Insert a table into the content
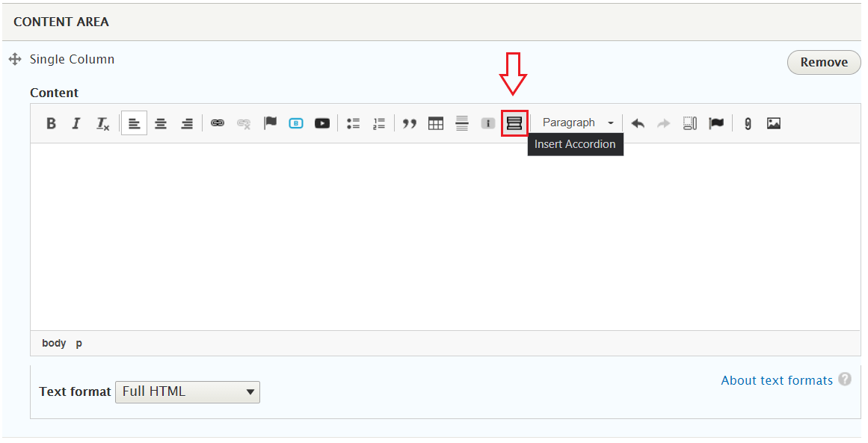The width and height of the screenshot is (868, 443). coord(436,123)
